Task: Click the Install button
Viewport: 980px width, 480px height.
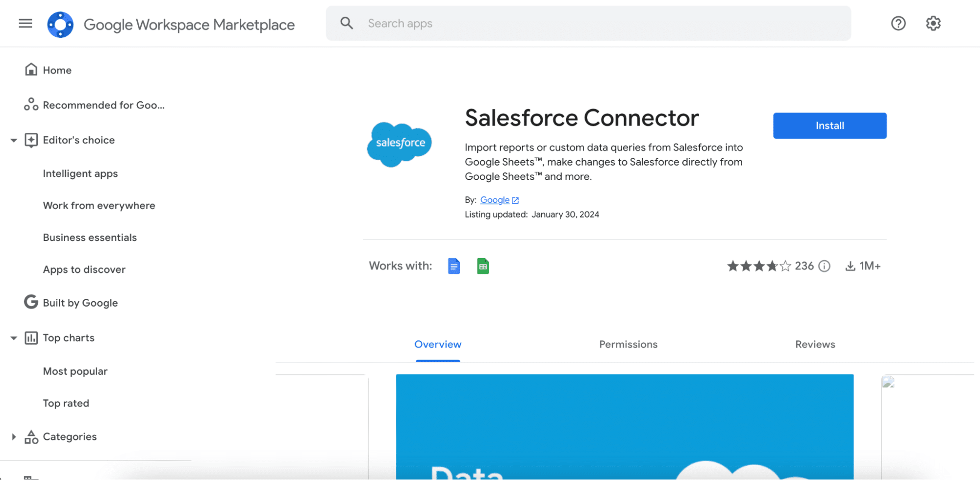Action: pos(829,125)
